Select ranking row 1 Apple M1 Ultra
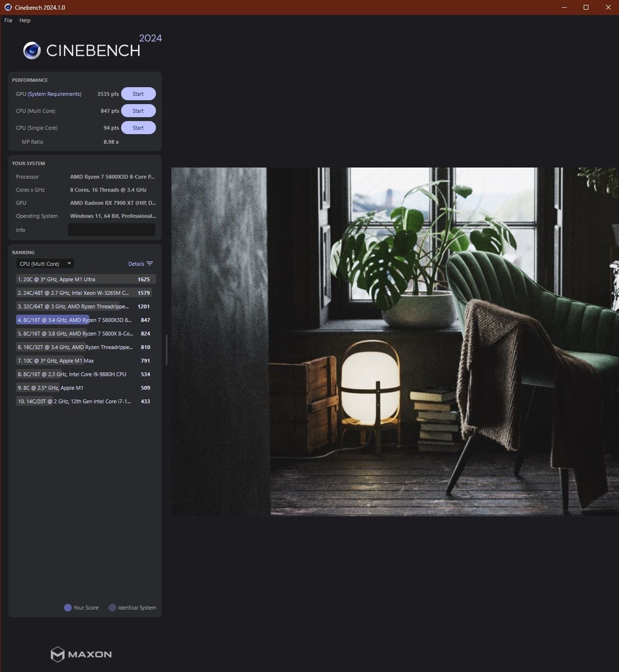 coord(86,279)
